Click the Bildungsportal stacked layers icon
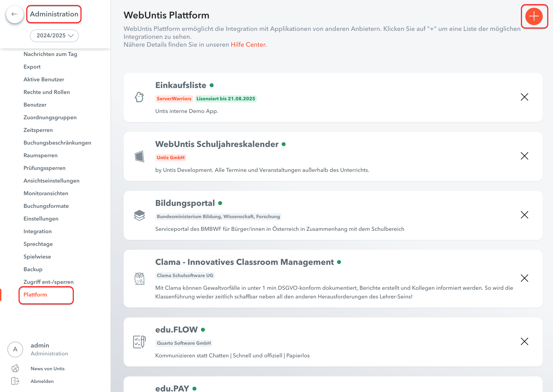553x392 pixels. (139, 215)
